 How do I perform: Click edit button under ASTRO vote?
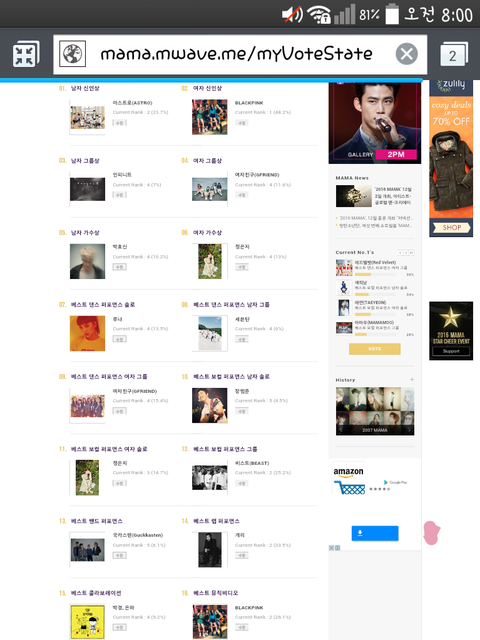tap(120, 123)
